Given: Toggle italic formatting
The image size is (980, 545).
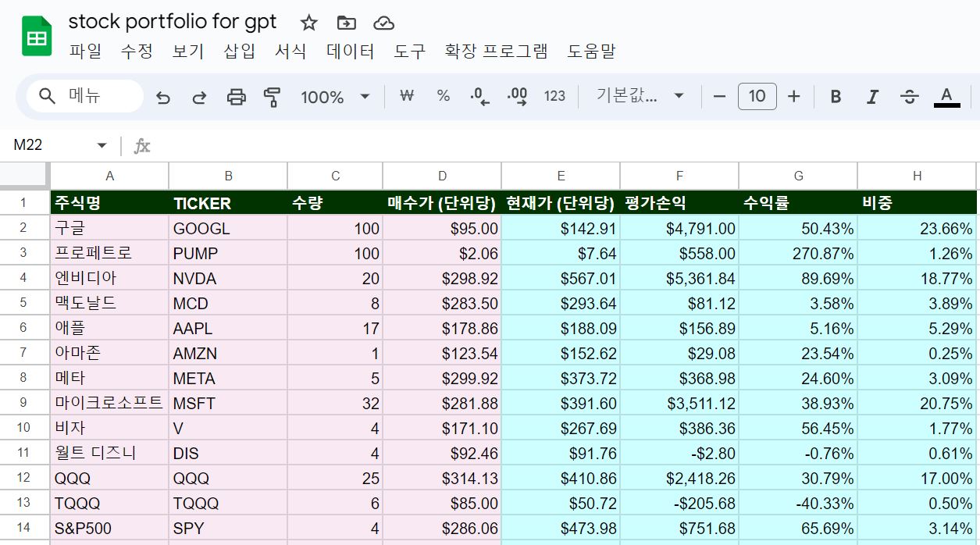Looking at the screenshot, I should pyautogui.click(x=872, y=96).
